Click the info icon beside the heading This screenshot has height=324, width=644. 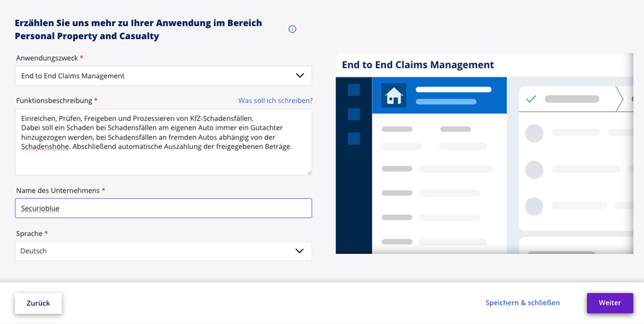pos(292,29)
